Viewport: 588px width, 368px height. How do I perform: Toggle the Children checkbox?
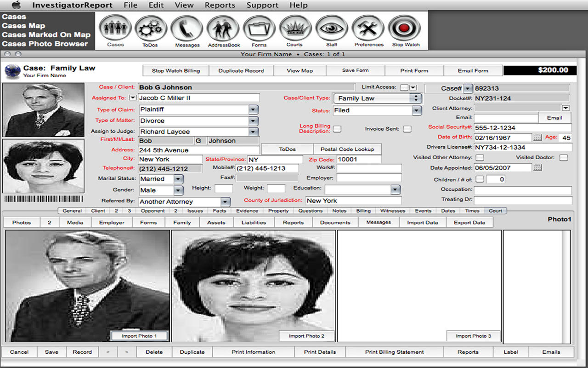coord(479,179)
